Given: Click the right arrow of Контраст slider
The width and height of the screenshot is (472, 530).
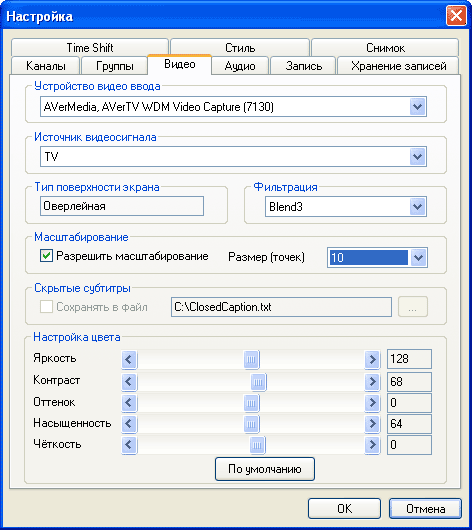Looking at the screenshot, I should [372, 382].
